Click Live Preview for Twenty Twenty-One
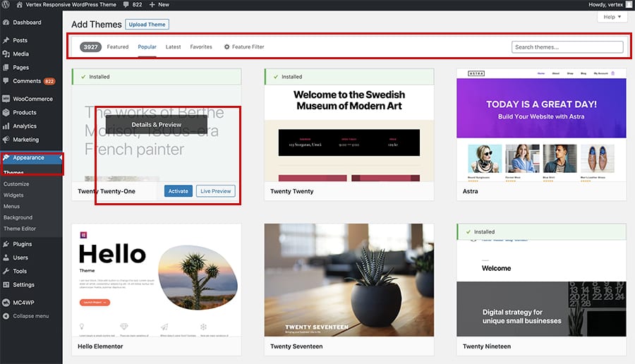 215,191
